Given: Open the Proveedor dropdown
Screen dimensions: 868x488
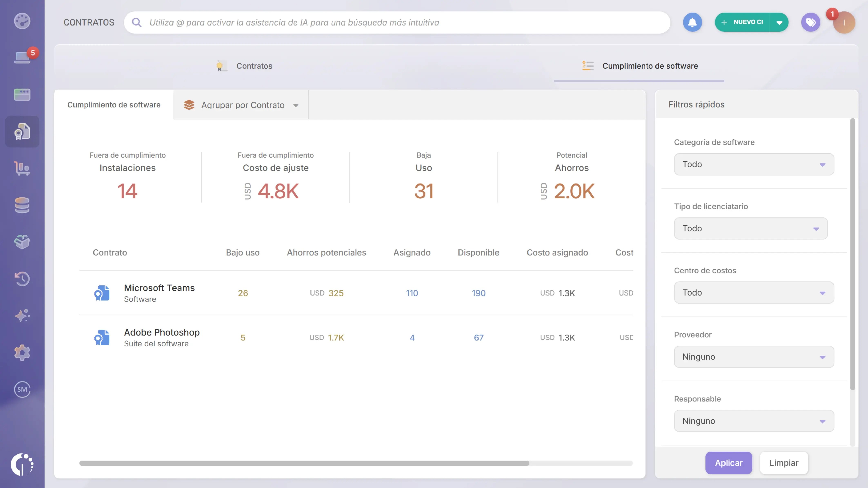Looking at the screenshot, I should point(754,357).
